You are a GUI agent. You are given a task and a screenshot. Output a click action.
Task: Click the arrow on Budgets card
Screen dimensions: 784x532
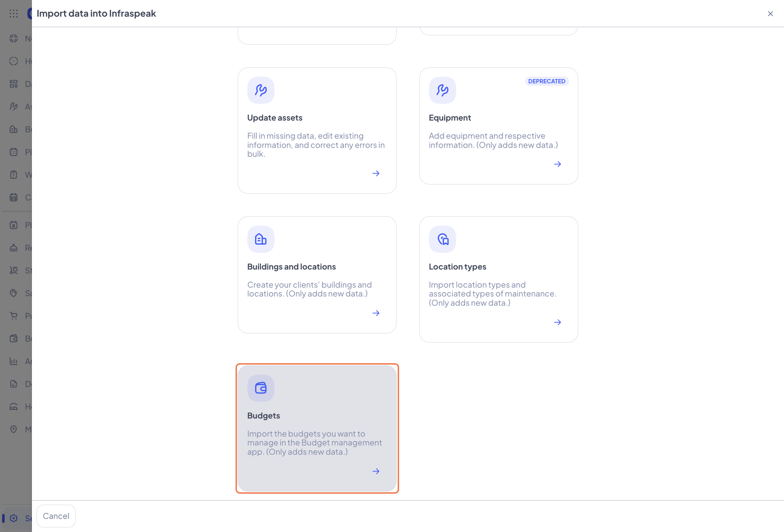click(x=376, y=471)
